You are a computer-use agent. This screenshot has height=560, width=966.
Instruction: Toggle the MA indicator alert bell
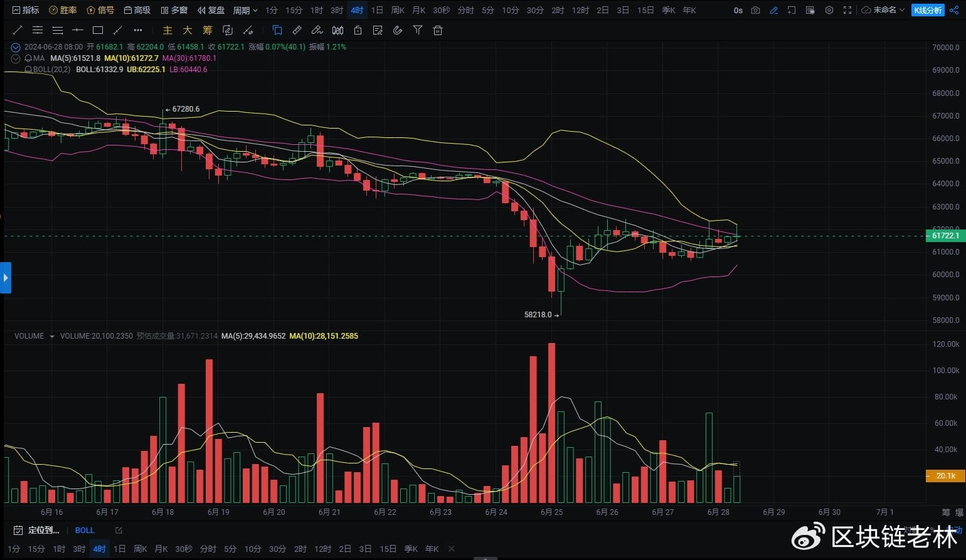(28, 58)
